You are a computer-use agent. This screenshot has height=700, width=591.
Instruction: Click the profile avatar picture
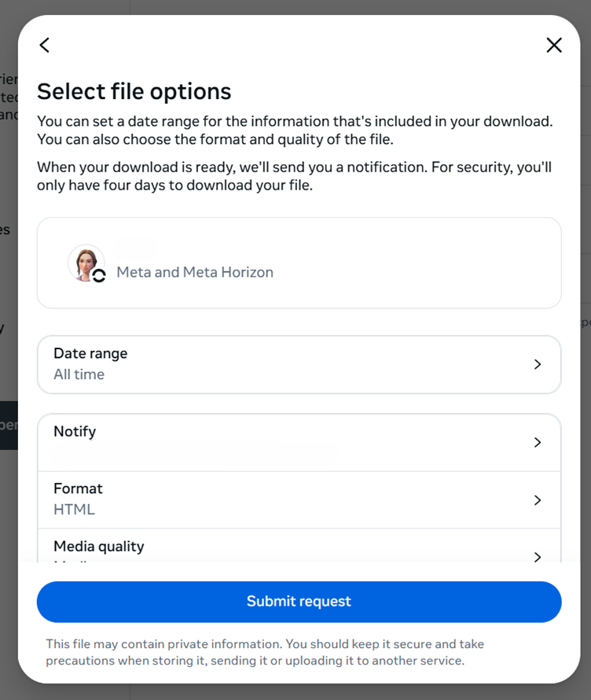(x=85, y=262)
